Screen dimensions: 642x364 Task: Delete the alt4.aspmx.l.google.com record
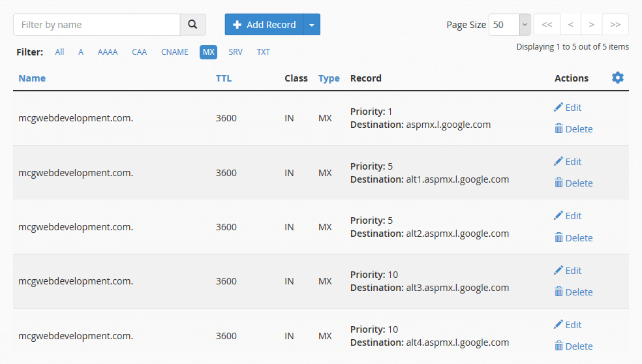(x=573, y=346)
